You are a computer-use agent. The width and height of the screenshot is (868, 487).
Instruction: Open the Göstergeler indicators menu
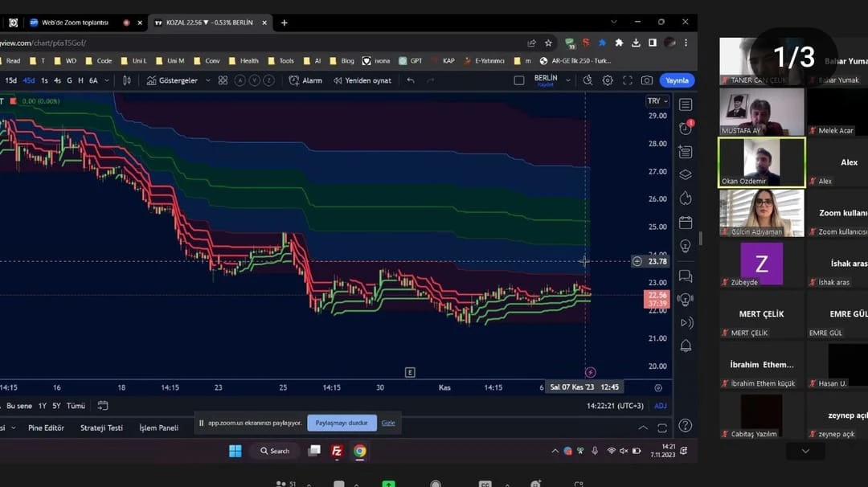click(x=174, y=80)
